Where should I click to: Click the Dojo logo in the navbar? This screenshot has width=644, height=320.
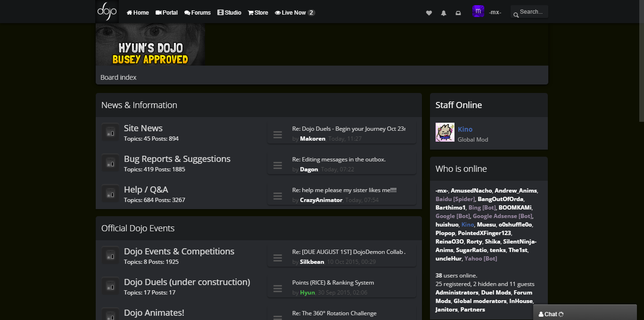[x=107, y=11]
